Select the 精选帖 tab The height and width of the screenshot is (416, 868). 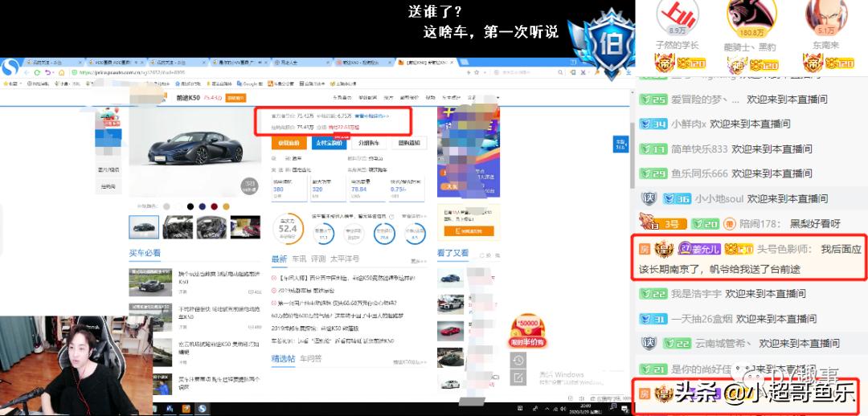click(x=282, y=358)
